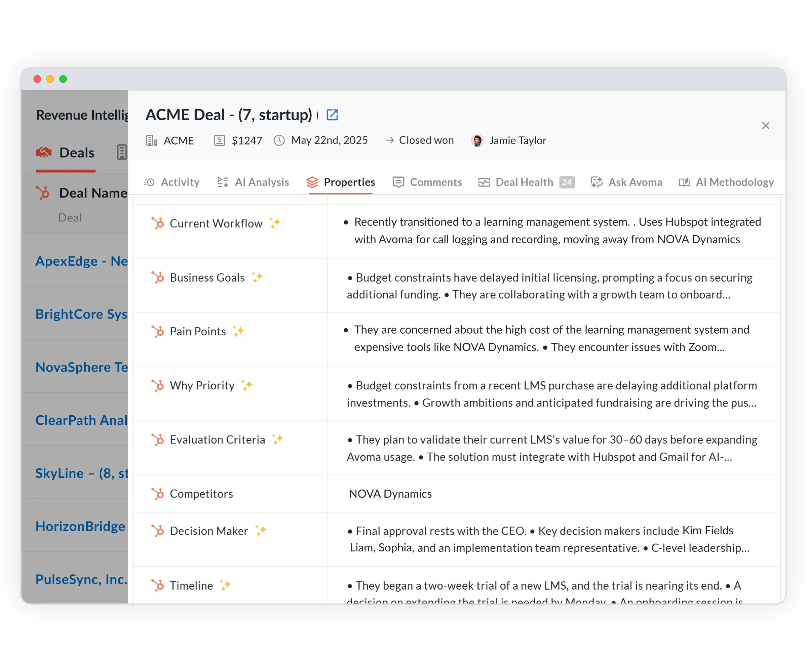This screenshot has width=807, height=672.
Task: Close the ACME deal panel
Action: click(766, 126)
